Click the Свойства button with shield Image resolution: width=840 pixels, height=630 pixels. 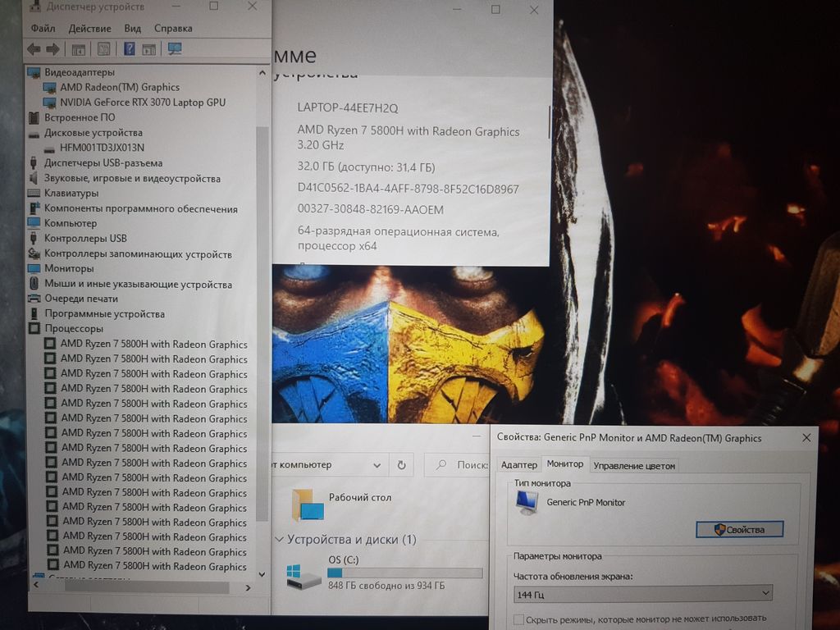pyautogui.click(x=739, y=530)
